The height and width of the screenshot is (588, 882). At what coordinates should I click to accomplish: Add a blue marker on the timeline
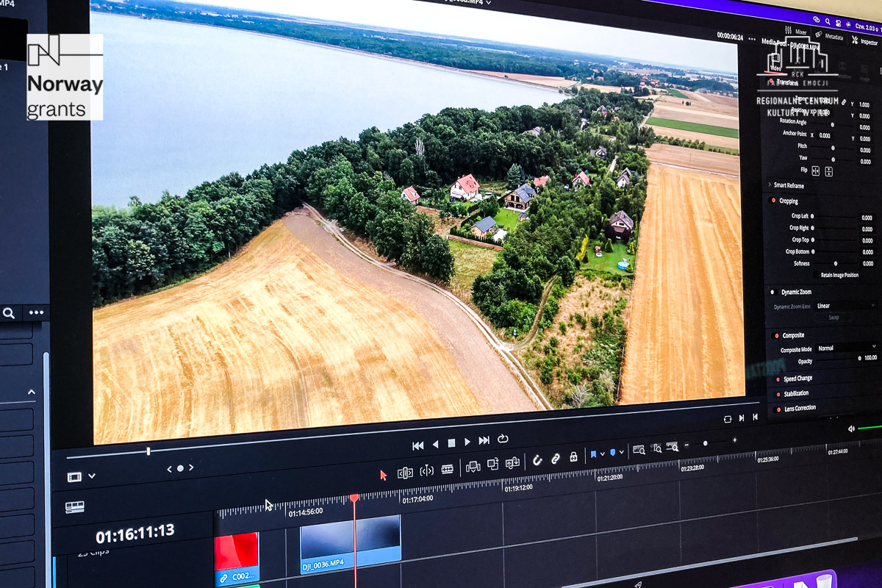[613, 453]
